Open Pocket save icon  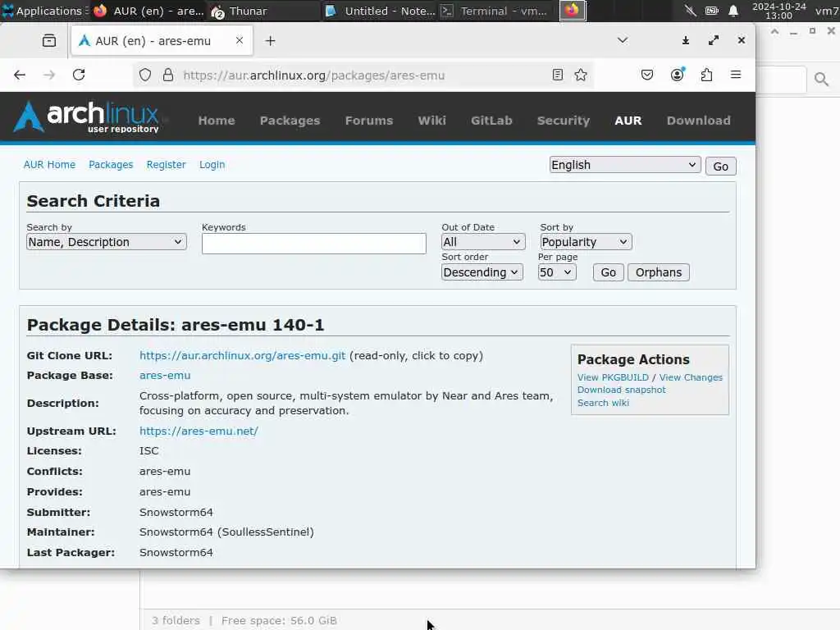pyautogui.click(x=647, y=75)
